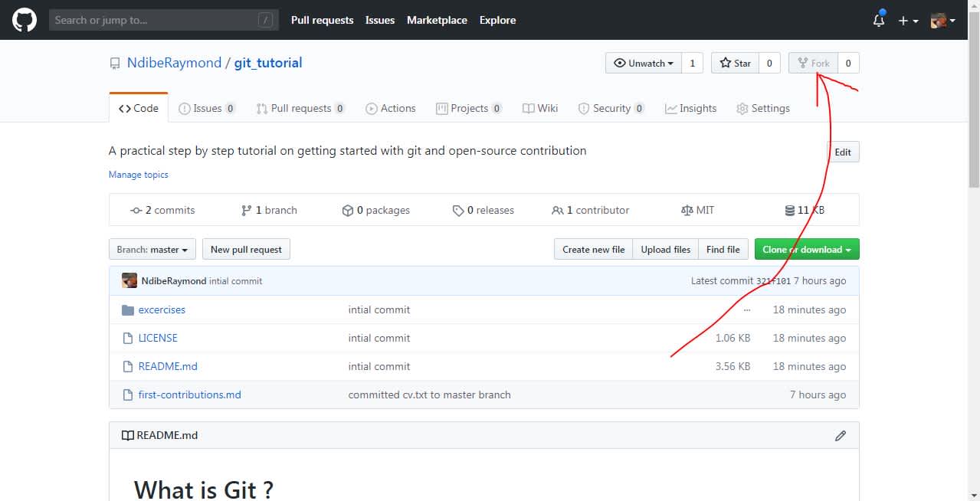Open the LICENSE file
This screenshot has height=501, width=980.
coord(158,338)
